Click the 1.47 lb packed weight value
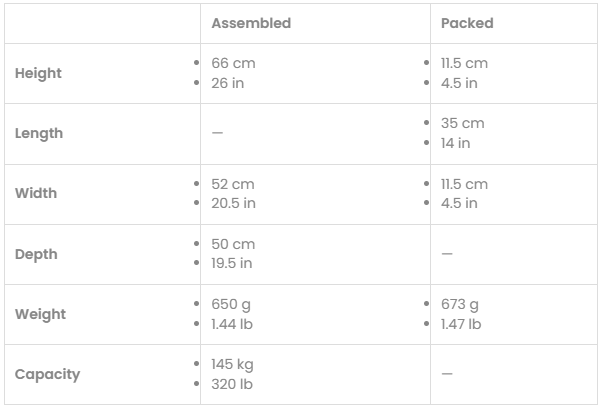602x407 pixels. (x=461, y=324)
